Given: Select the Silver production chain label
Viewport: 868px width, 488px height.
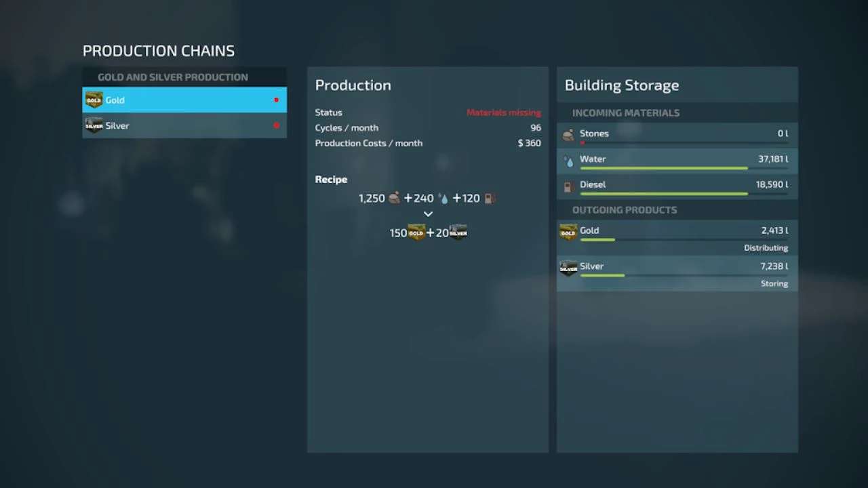Looking at the screenshot, I should tap(117, 125).
